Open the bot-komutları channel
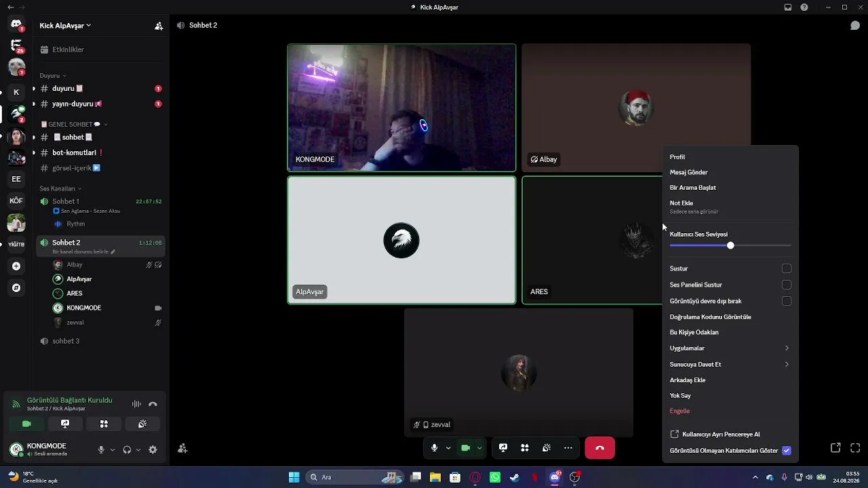Image resolution: width=868 pixels, height=488 pixels. coord(100,152)
